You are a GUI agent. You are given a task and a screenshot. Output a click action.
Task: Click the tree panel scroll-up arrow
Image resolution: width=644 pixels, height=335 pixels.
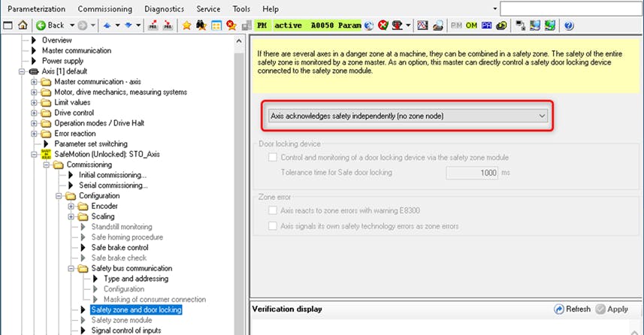point(239,41)
